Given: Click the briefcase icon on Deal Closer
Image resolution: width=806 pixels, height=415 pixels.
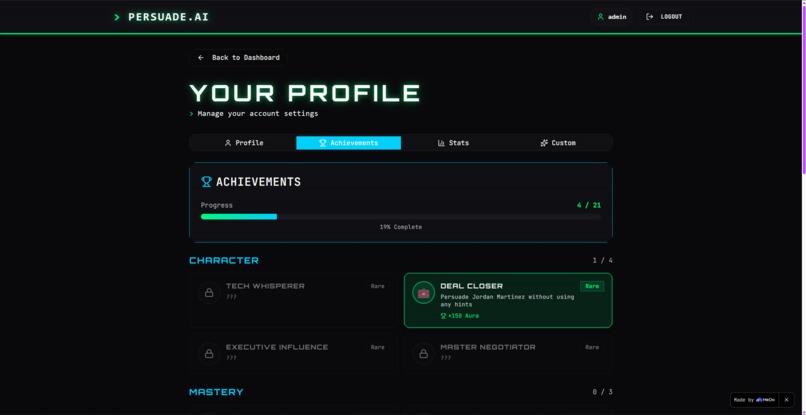Looking at the screenshot, I should (424, 293).
